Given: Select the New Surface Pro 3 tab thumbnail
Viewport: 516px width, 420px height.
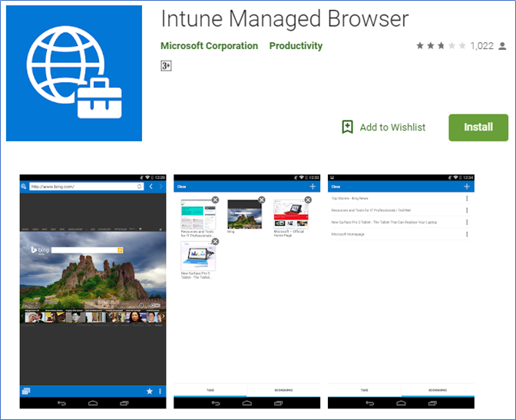Looking at the screenshot, I should tap(198, 256).
